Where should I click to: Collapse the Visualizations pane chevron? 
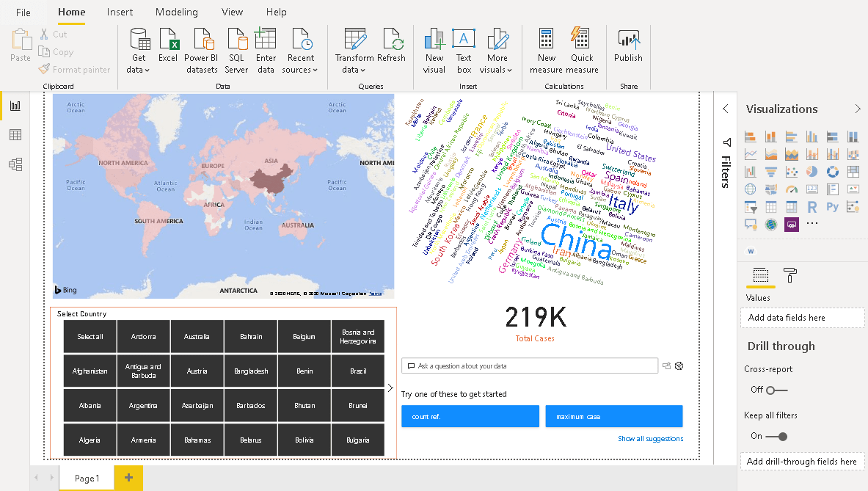(x=858, y=109)
